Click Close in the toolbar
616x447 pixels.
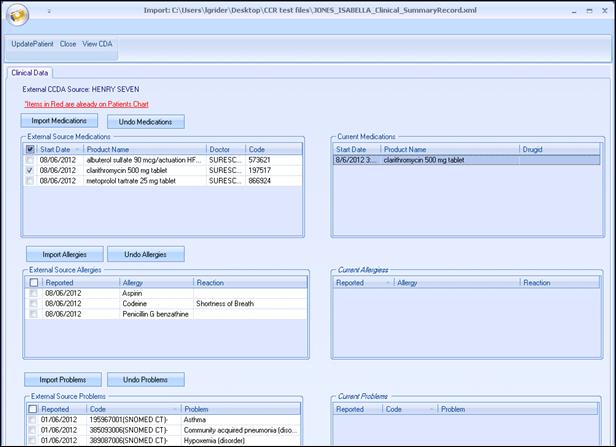point(68,44)
